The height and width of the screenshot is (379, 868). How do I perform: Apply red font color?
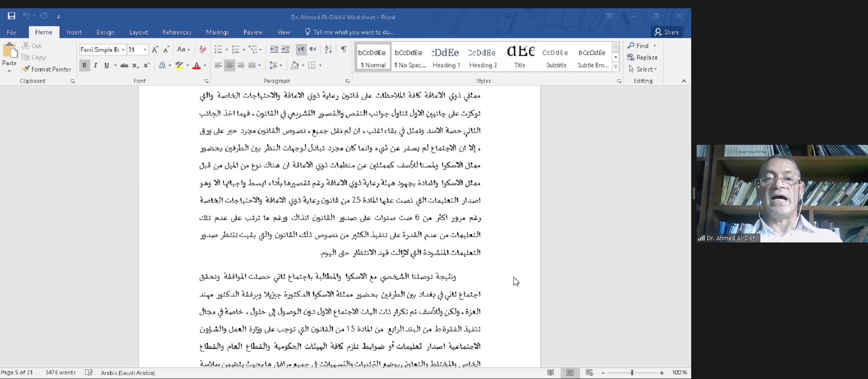pos(197,66)
